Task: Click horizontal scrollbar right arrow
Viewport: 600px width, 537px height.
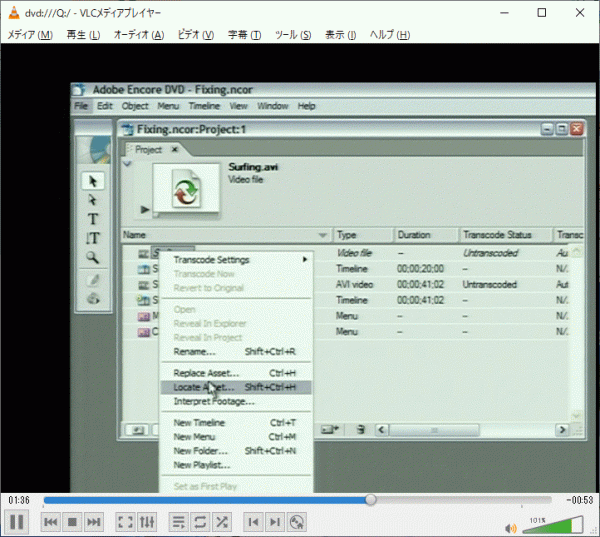Action: [562, 429]
